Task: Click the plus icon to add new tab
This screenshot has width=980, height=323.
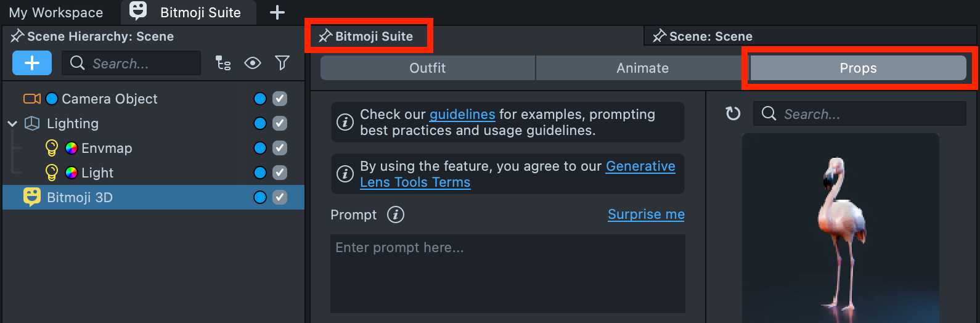Action: tap(277, 12)
